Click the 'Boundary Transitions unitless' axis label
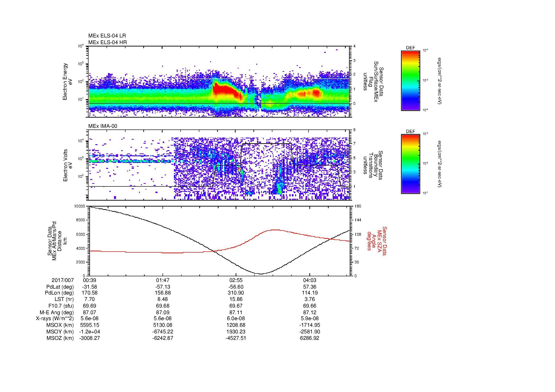Screen dimensions: 555x392 pos(373,166)
